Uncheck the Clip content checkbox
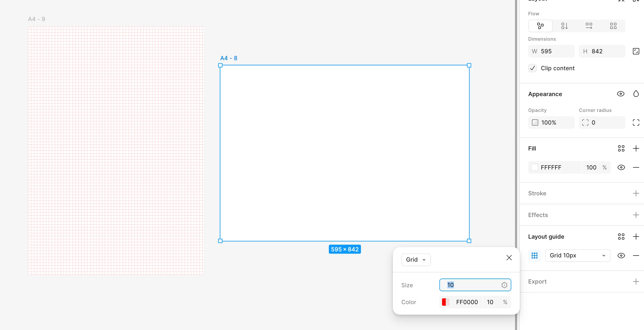 pyautogui.click(x=532, y=68)
